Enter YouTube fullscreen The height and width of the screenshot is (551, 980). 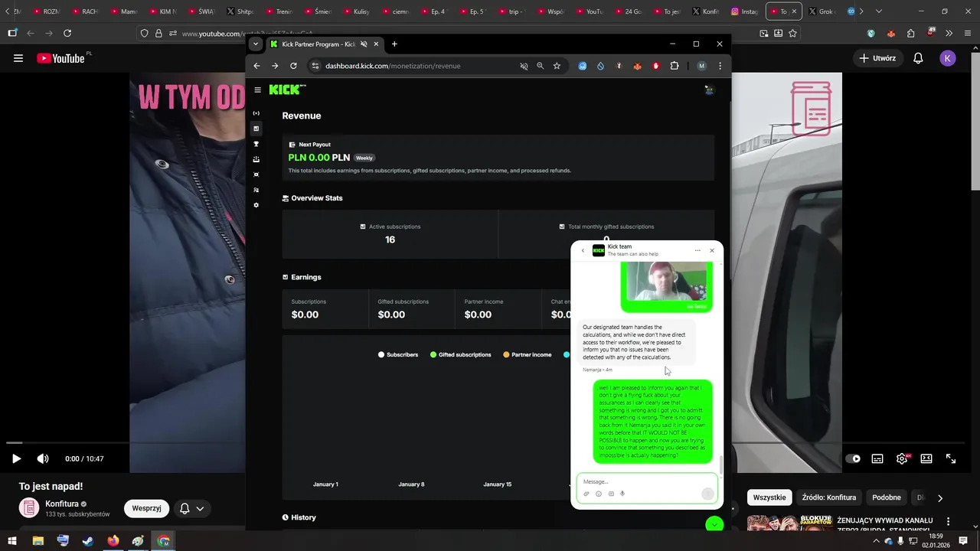[951, 458]
